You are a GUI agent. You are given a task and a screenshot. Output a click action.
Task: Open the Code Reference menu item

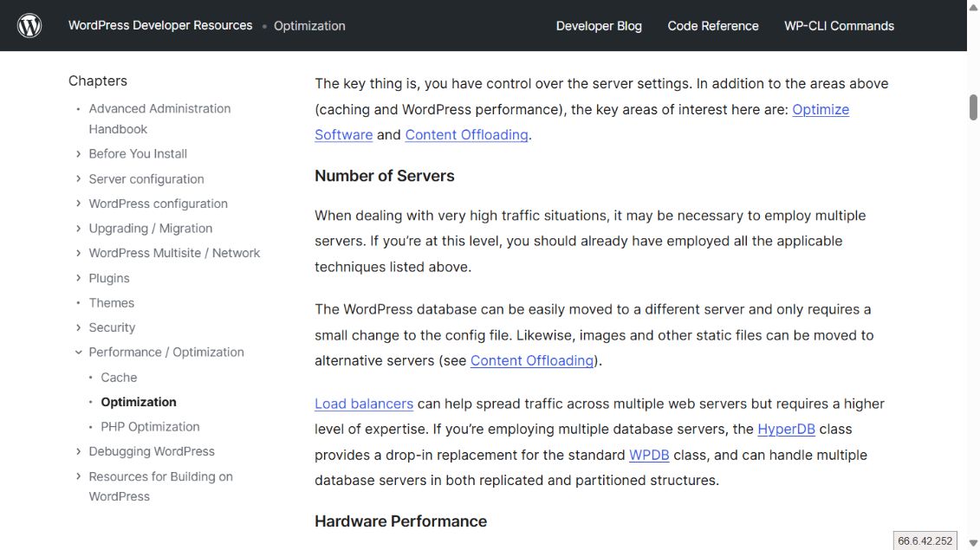click(x=713, y=26)
